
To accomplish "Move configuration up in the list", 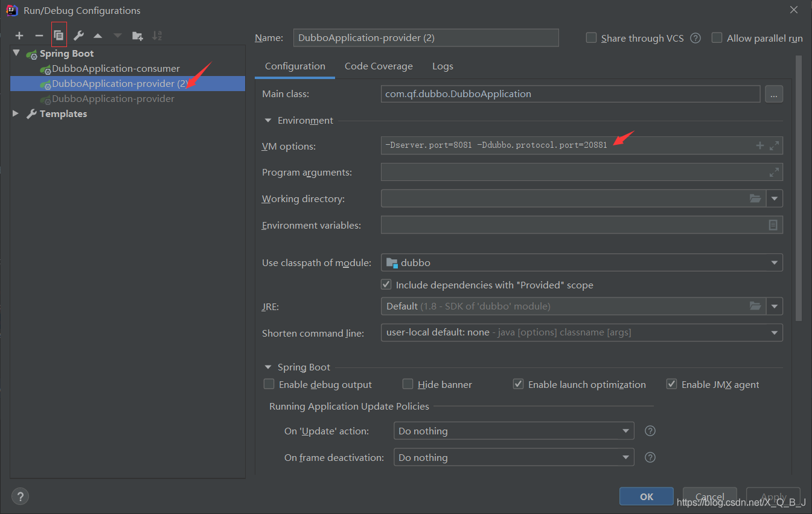I will pyautogui.click(x=98, y=36).
